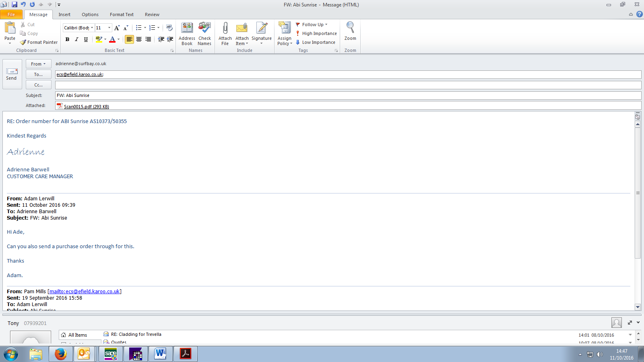Switch to the Review tab
Screen dimensions: 644x362
pos(152,14)
